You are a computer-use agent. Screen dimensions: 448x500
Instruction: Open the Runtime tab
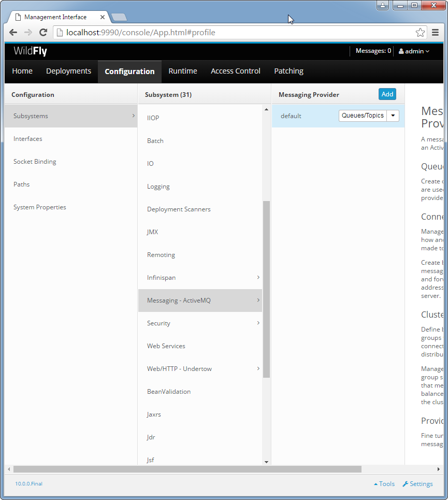tap(183, 71)
